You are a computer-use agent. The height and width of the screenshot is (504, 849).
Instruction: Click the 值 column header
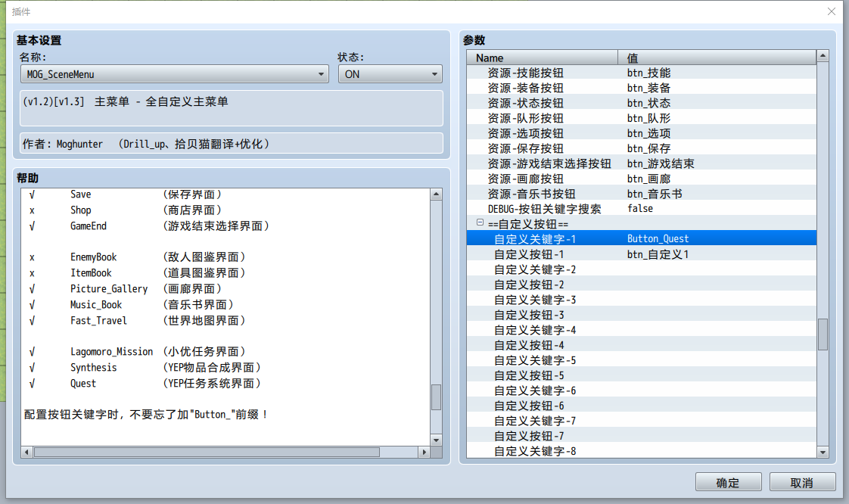(x=717, y=58)
